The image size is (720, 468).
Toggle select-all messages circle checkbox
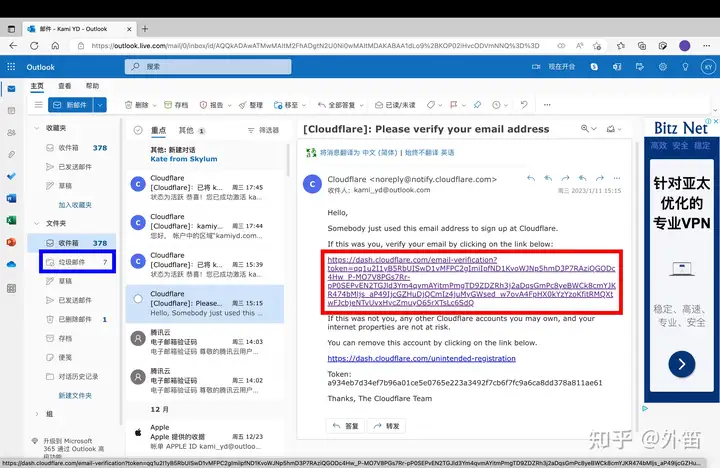click(x=138, y=130)
